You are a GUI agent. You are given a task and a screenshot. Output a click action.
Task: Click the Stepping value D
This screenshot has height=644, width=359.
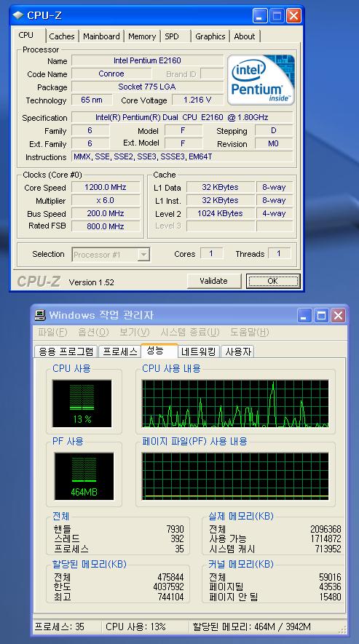274,130
